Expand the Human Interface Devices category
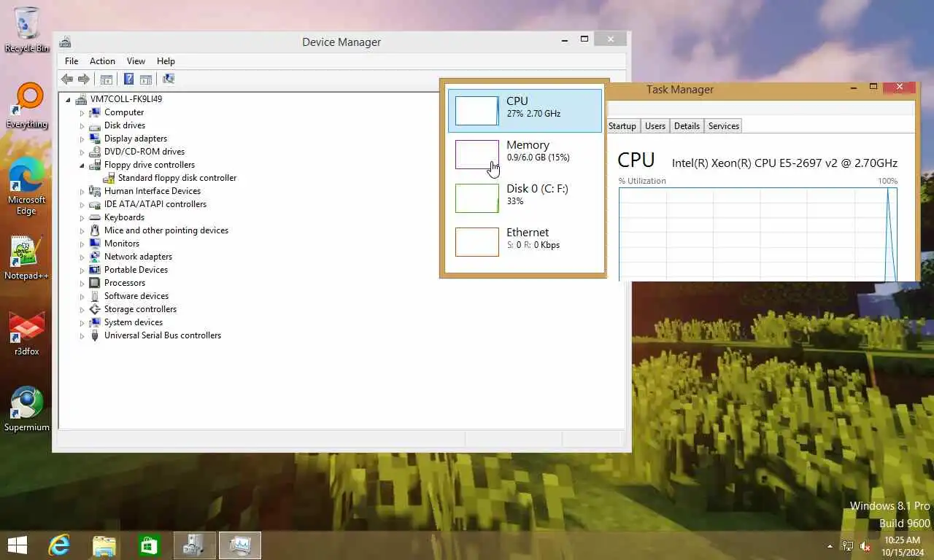This screenshot has height=560, width=934. pos(82,191)
